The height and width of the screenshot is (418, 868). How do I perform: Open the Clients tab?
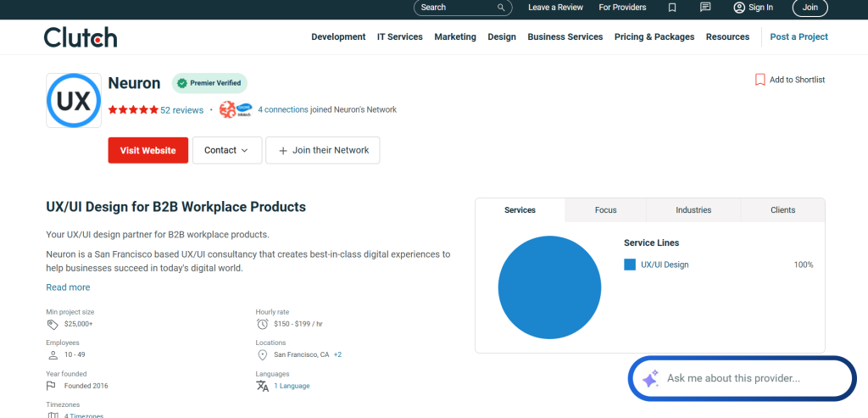tap(782, 210)
